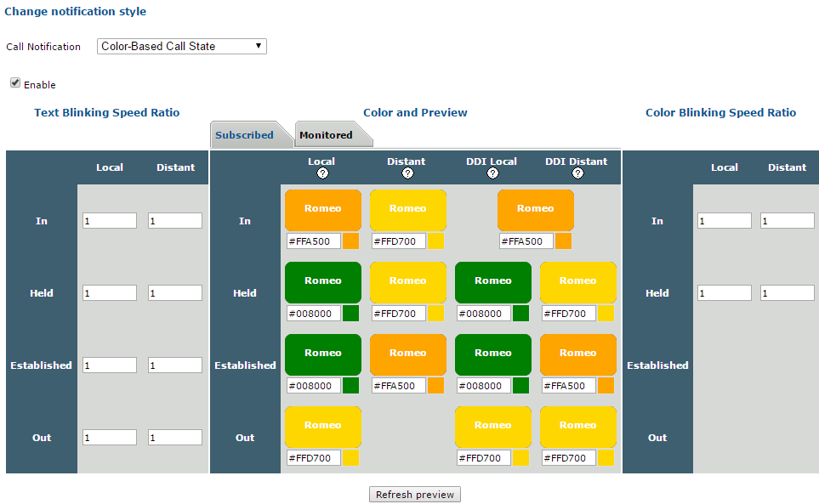Pick color swatch for In Distant yellow

(x=435, y=241)
